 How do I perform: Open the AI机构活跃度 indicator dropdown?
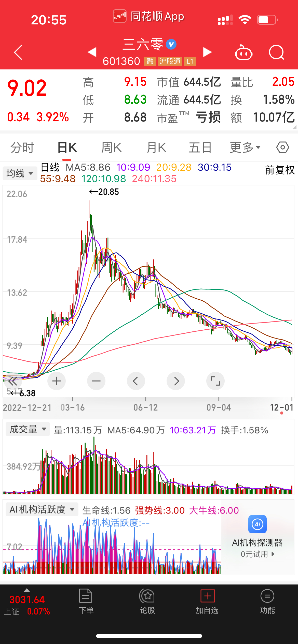[x=42, y=509]
